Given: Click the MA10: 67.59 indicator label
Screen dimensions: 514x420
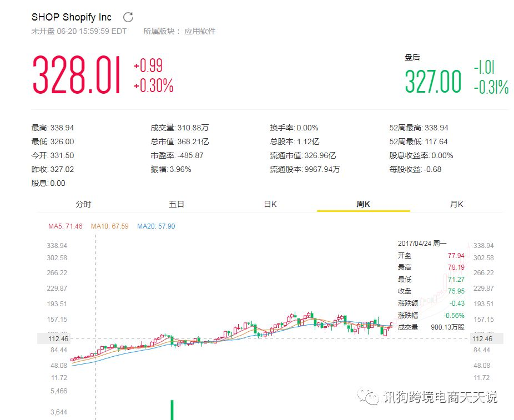Looking at the screenshot, I should tap(110, 226).
